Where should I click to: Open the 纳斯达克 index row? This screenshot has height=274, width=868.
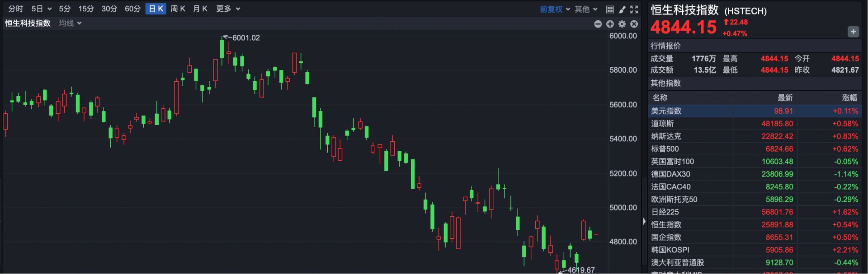(754, 136)
